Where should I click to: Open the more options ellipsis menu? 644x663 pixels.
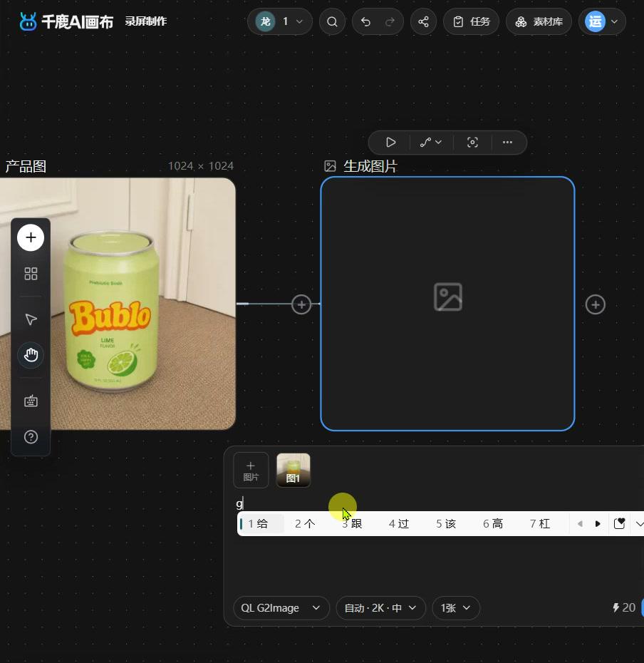tap(507, 143)
